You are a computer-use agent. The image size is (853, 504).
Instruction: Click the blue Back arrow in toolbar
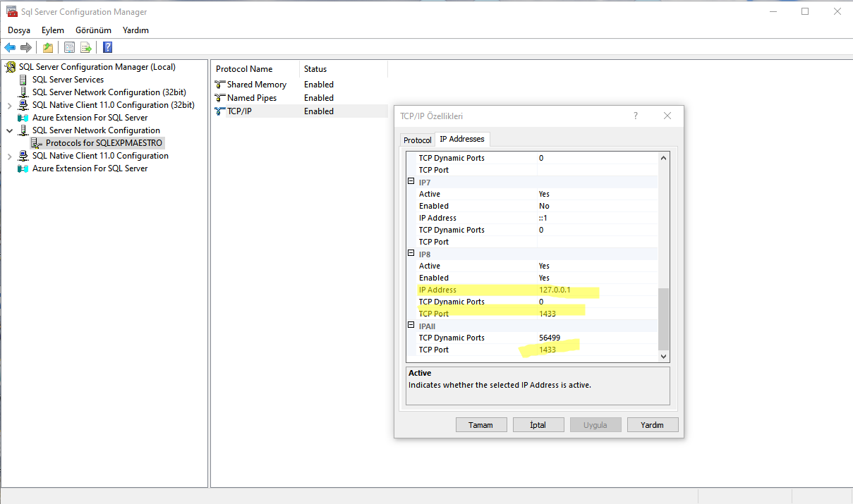10,48
